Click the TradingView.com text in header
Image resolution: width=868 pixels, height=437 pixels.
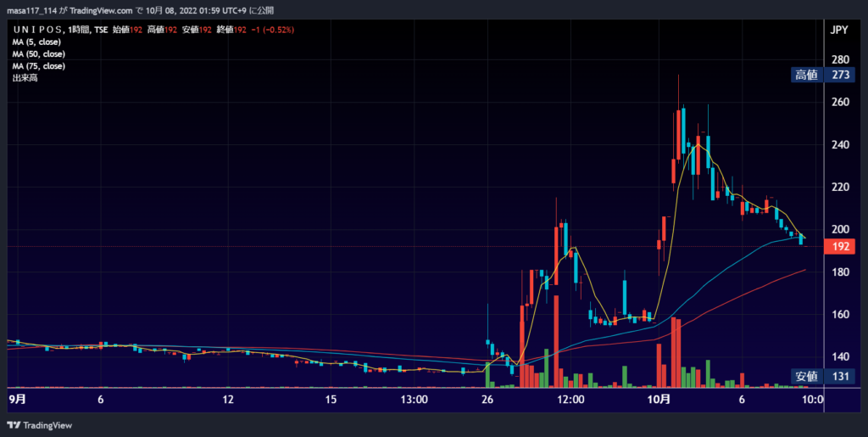click(x=102, y=10)
